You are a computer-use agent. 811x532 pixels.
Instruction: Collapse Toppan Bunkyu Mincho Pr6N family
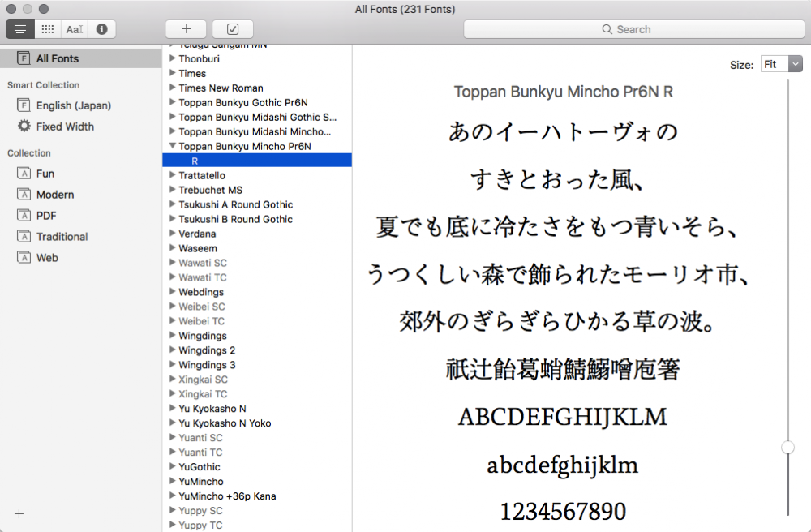[x=173, y=146]
